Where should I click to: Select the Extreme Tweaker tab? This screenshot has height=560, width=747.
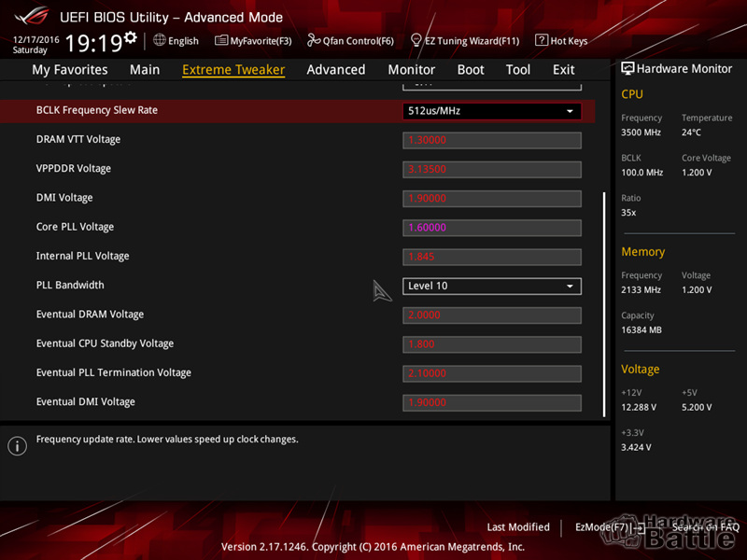click(233, 69)
